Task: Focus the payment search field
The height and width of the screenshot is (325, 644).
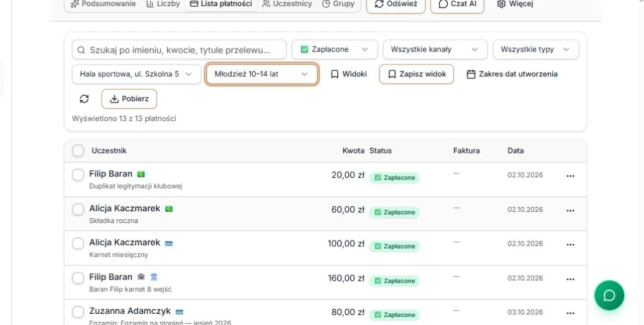Action: coord(179,50)
